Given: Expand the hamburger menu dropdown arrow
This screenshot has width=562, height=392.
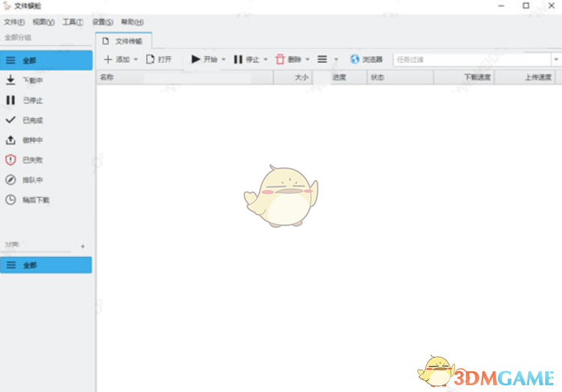Looking at the screenshot, I should point(336,59).
